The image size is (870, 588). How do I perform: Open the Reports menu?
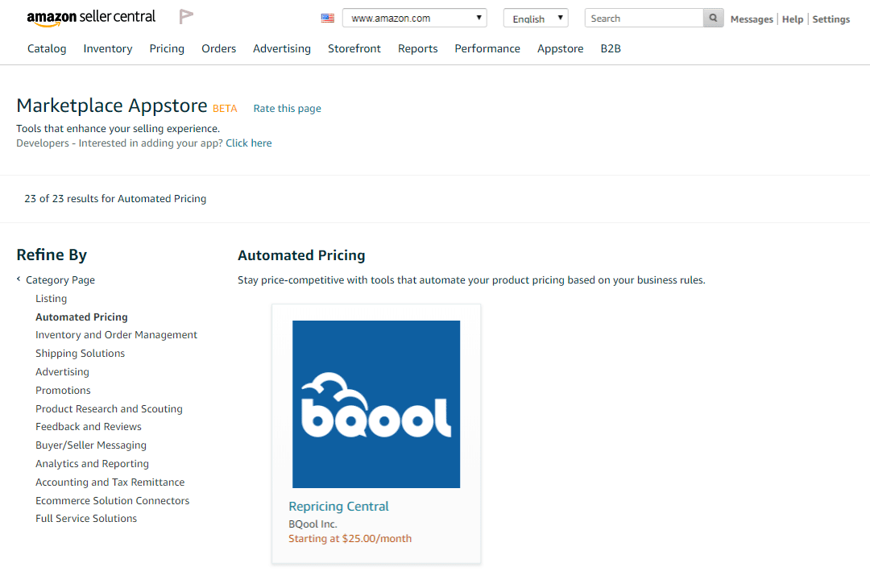tap(418, 49)
